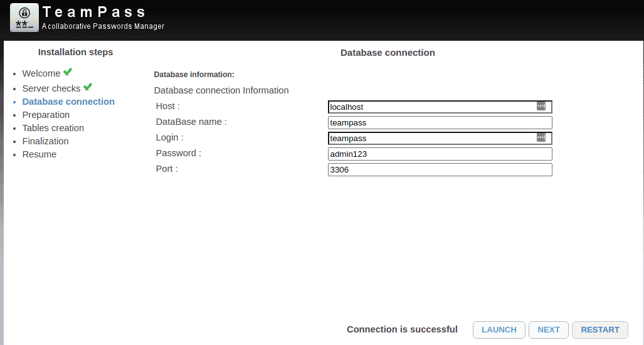Click the 'Login :' label
Viewport: 644px width, 345px height.
pos(170,137)
